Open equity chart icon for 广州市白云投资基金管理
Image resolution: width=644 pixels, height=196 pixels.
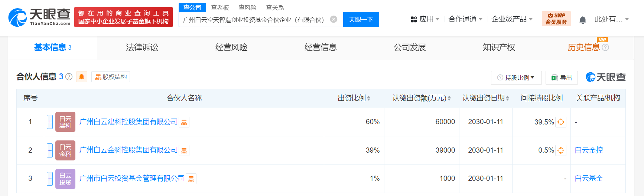coord(191,179)
